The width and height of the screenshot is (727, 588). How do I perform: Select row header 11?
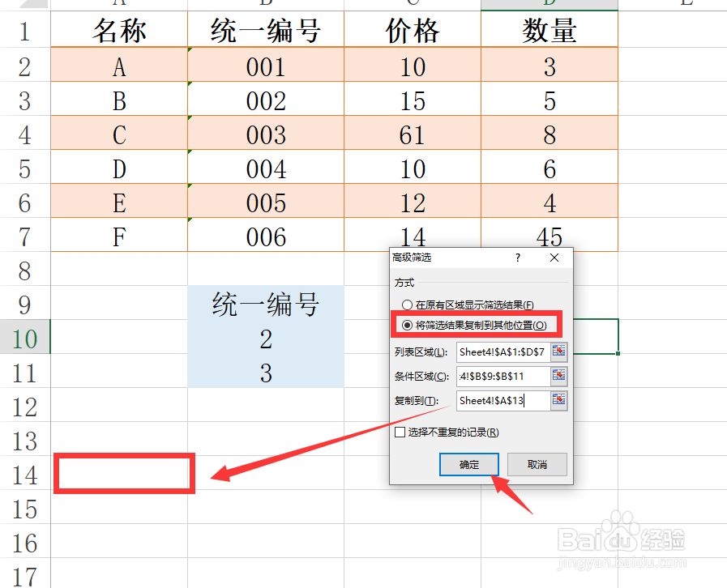[x=24, y=373]
